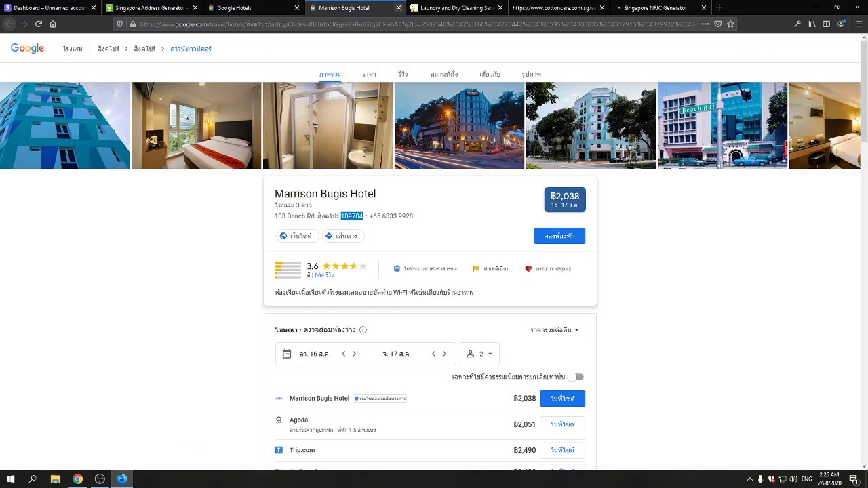
Task: Open the check-in calendar icon
Action: (287, 354)
